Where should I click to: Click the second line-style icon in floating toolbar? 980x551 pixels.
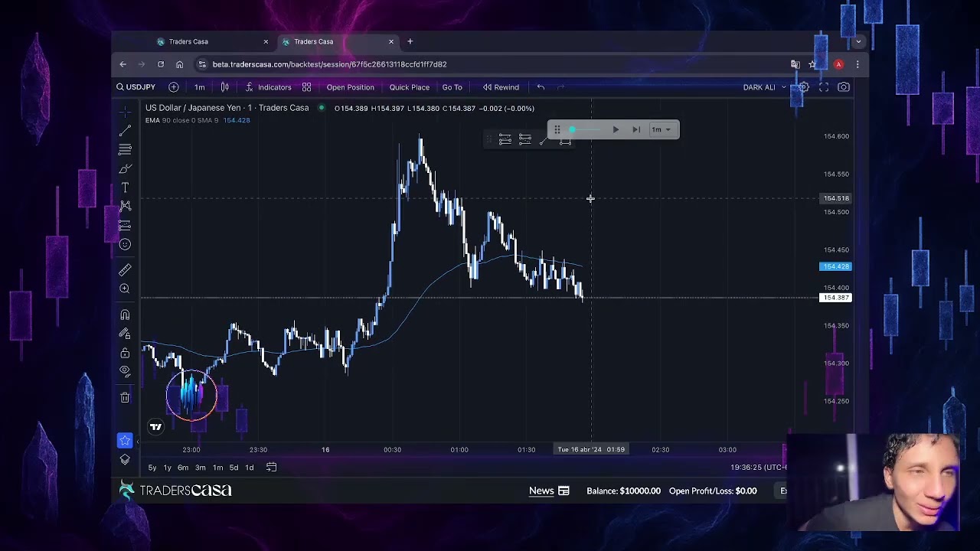(x=525, y=139)
